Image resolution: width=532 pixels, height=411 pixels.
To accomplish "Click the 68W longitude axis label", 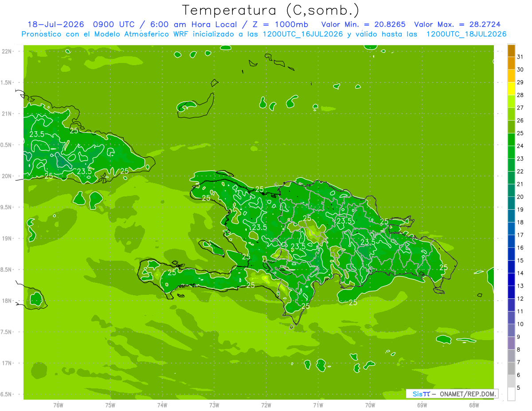I will point(474,405).
